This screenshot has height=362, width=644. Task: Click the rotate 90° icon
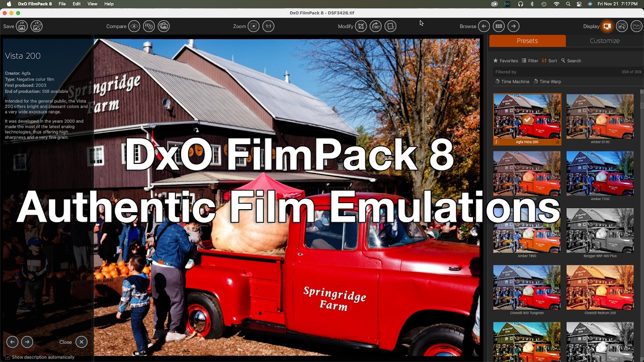pyautogui.click(x=376, y=26)
